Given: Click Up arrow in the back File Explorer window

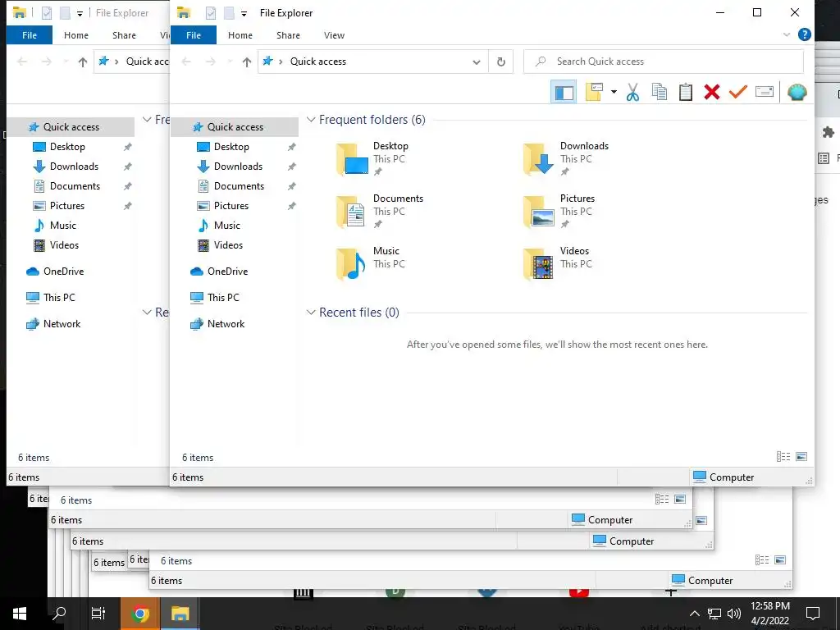Looking at the screenshot, I should click(x=83, y=62).
